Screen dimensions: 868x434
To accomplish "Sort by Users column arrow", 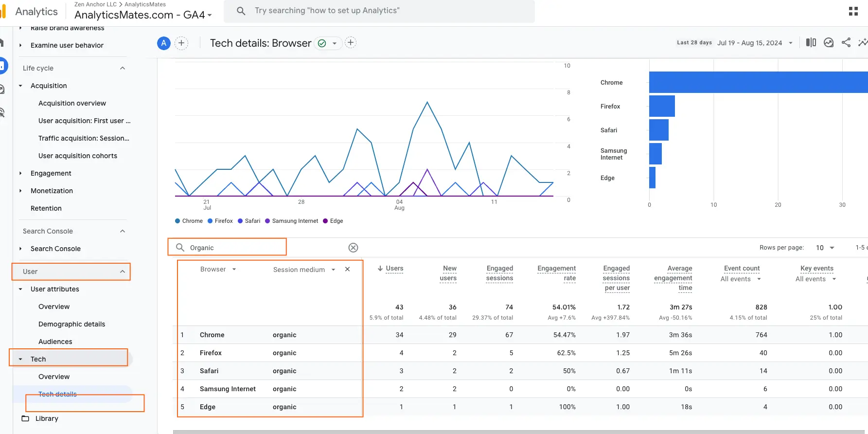I will click(380, 269).
